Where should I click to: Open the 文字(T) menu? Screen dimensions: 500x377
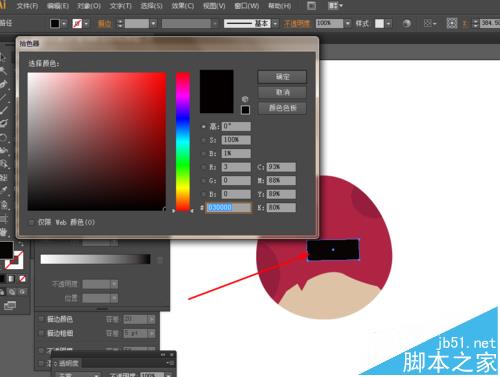pyautogui.click(x=121, y=6)
